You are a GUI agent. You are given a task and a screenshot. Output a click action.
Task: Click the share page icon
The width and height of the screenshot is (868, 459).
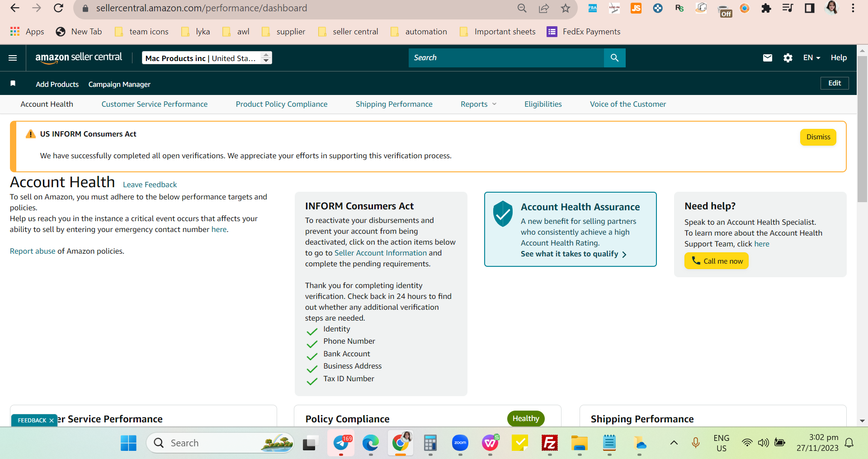[x=544, y=8]
